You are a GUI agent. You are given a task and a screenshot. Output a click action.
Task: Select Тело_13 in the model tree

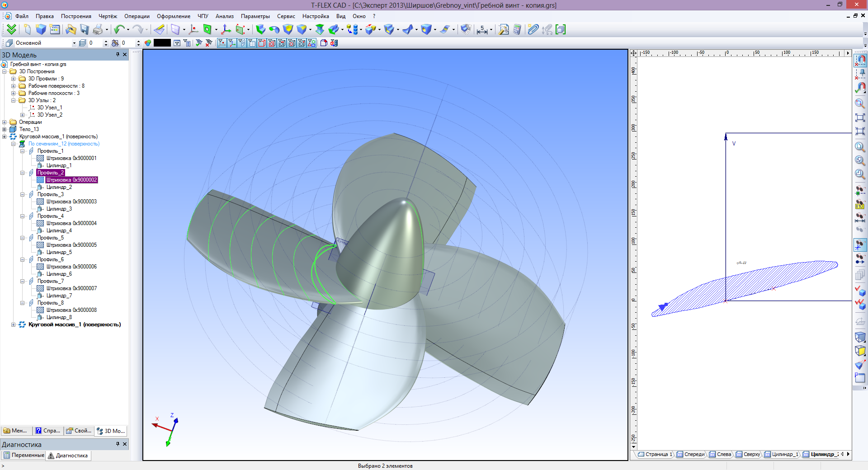[29, 129]
